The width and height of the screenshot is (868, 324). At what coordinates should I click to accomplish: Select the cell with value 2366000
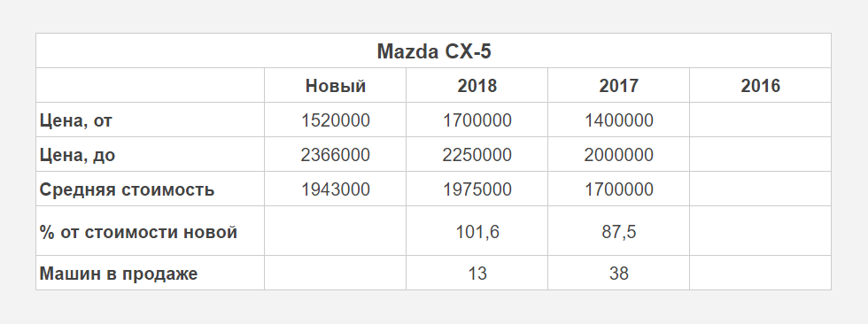click(x=336, y=155)
